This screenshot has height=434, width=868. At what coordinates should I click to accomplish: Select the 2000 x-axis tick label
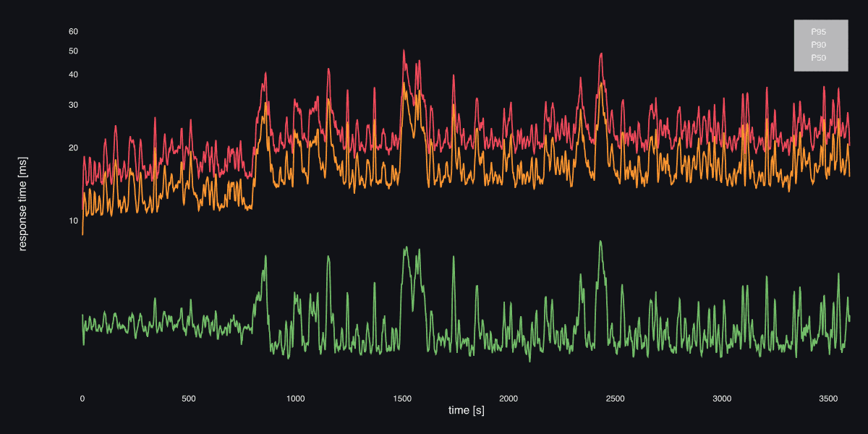click(x=509, y=399)
